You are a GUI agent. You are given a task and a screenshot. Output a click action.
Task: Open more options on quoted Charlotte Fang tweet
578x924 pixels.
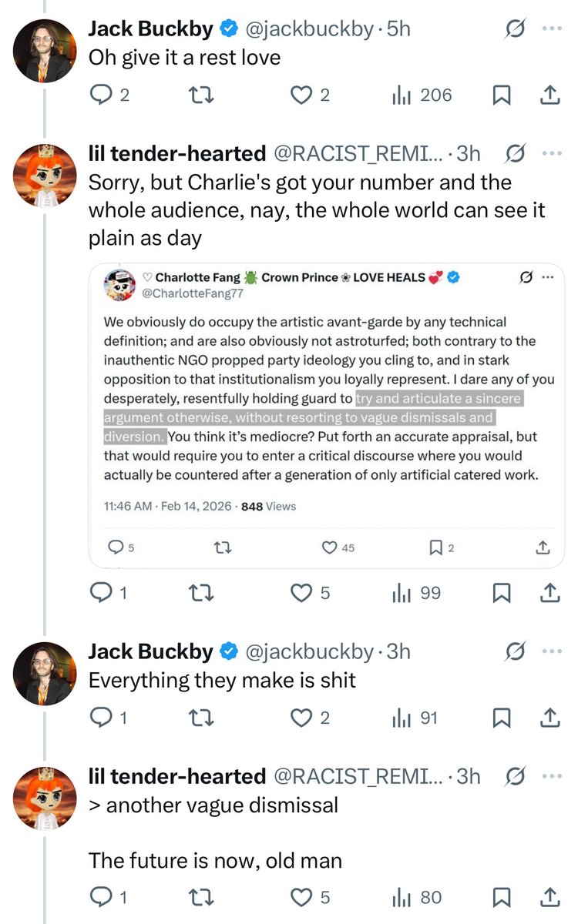click(548, 277)
